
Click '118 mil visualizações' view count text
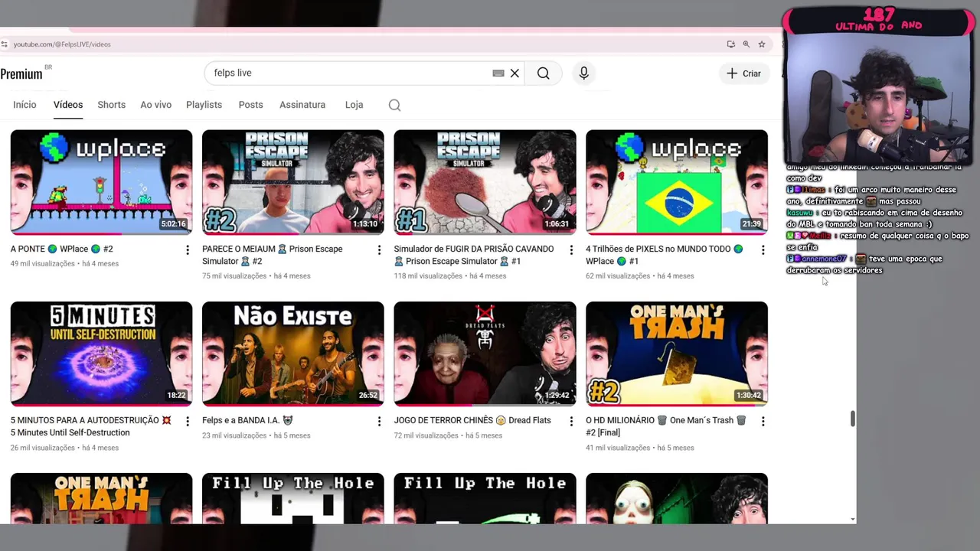428,276
